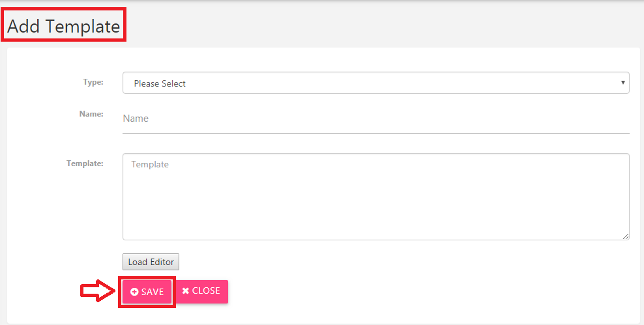Grab the Template textarea resize handle

pos(626,236)
